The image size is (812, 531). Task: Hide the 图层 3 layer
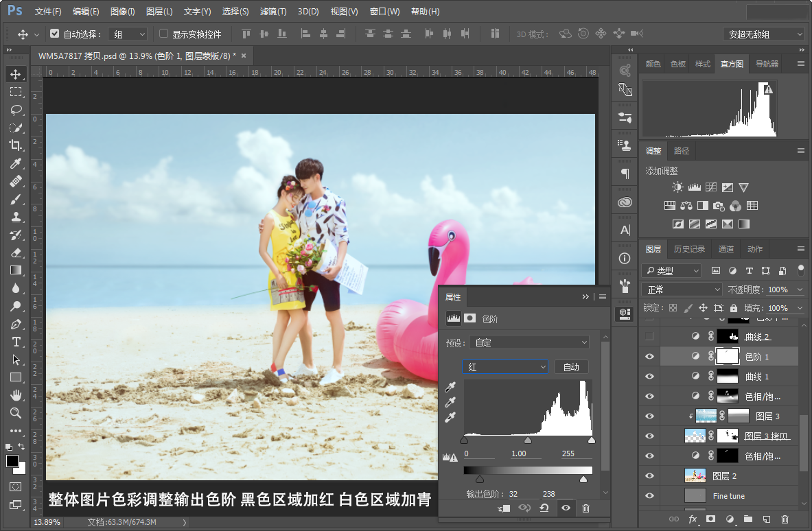649,416
